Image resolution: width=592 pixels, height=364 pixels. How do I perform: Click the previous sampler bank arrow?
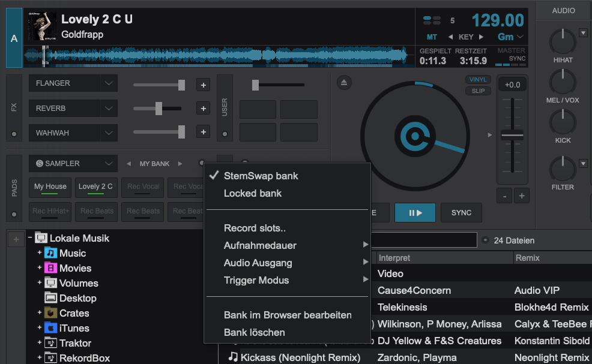(x=128, y=164)
